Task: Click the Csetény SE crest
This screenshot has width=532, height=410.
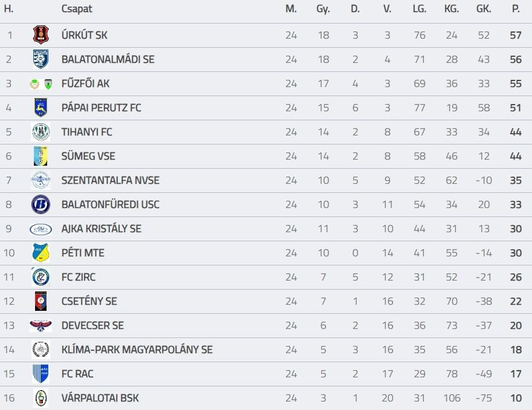Action: click(x=41, y=301)
